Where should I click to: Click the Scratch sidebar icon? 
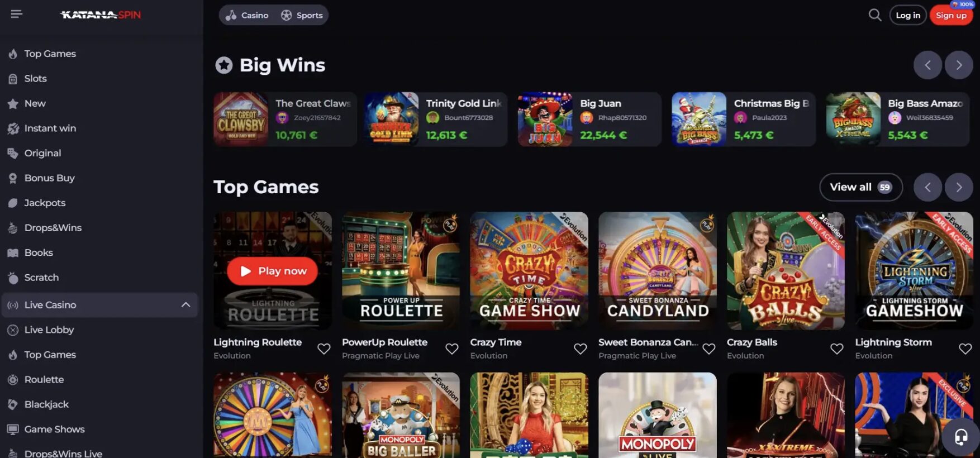tap(13, 278)
